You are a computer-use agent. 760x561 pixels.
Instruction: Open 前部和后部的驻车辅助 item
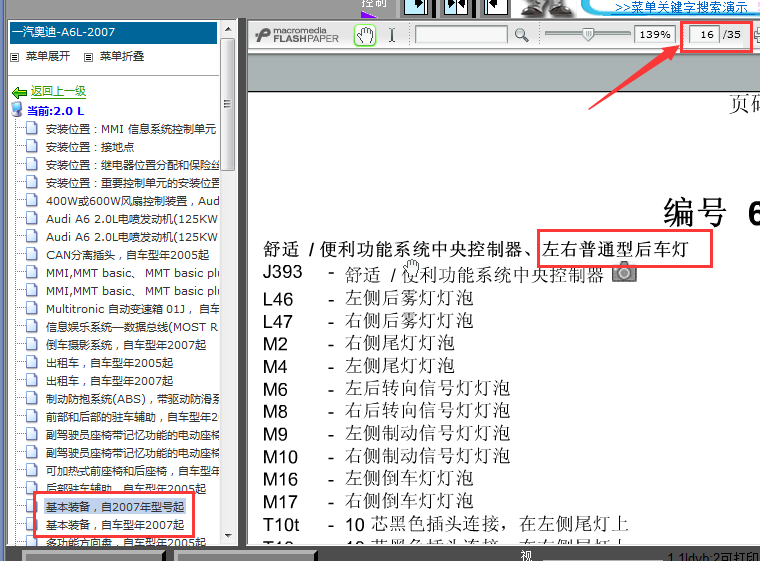point(132,417)
